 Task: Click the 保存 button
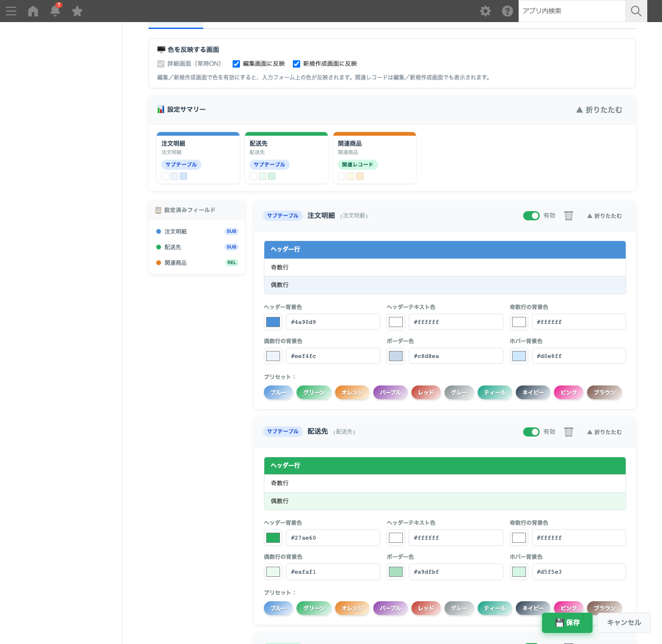coord(567,623)
